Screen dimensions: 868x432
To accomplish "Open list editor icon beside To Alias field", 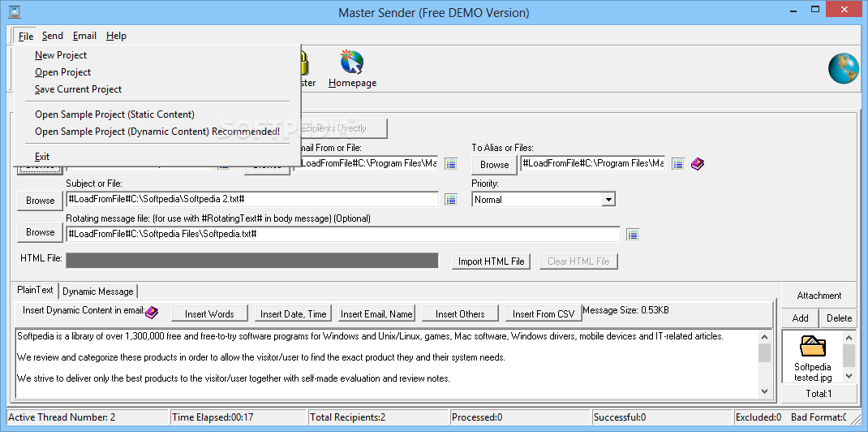I will point(678,164).
